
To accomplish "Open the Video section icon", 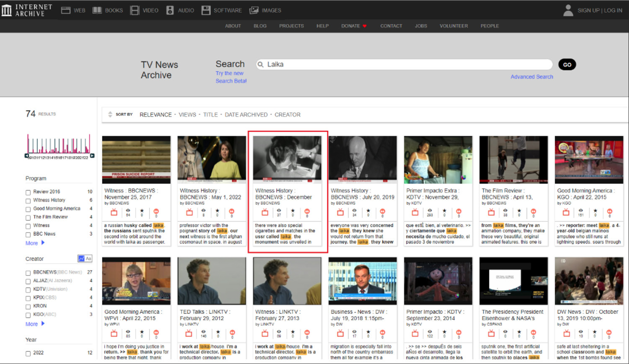I will (135, 10).
